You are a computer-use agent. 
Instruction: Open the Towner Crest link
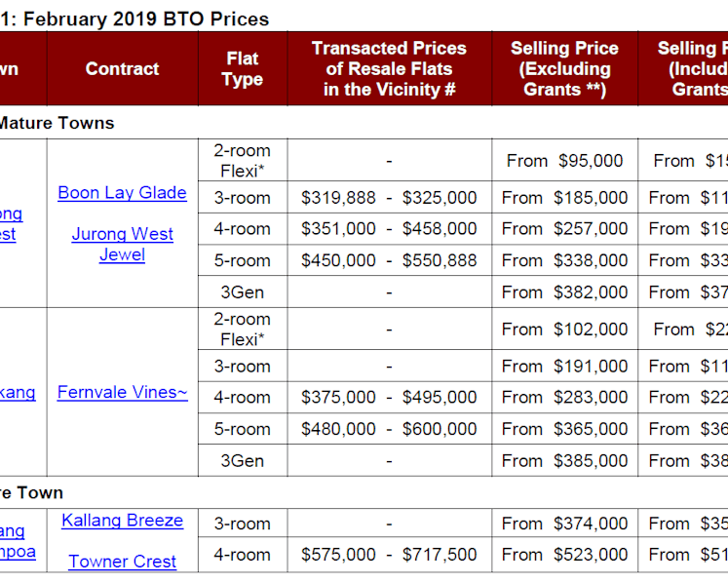pyautogui.click(x=122, y=562)
